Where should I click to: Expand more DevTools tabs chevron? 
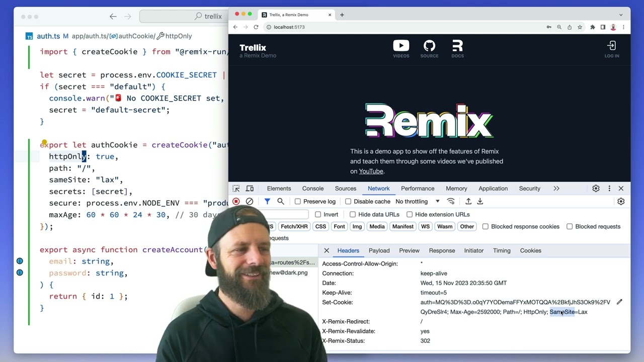tap(556, 189)
